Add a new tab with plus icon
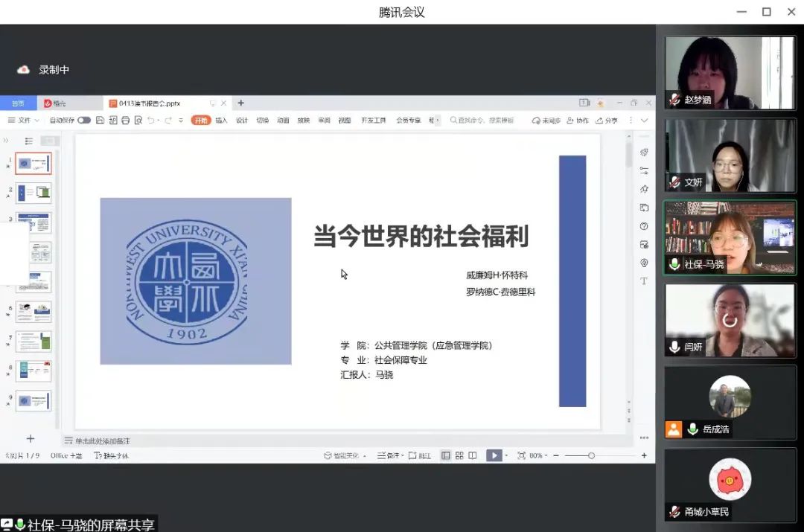 (x=240, y=103)
